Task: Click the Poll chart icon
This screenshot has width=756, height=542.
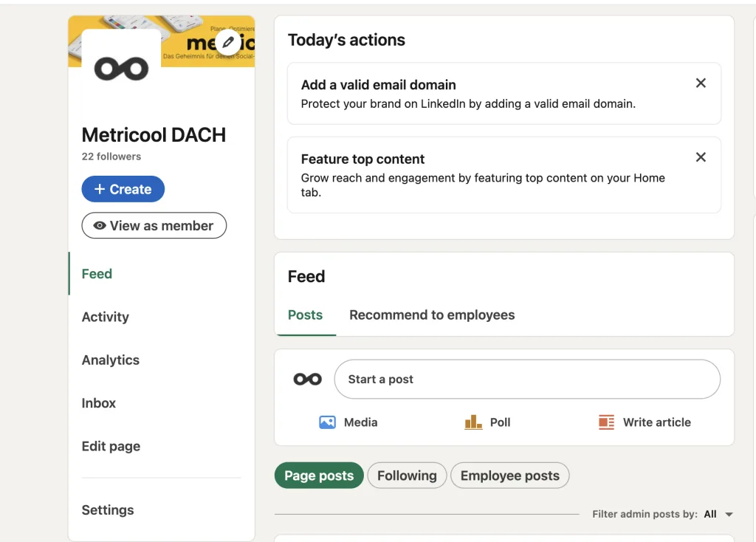Action: (473, 422)
